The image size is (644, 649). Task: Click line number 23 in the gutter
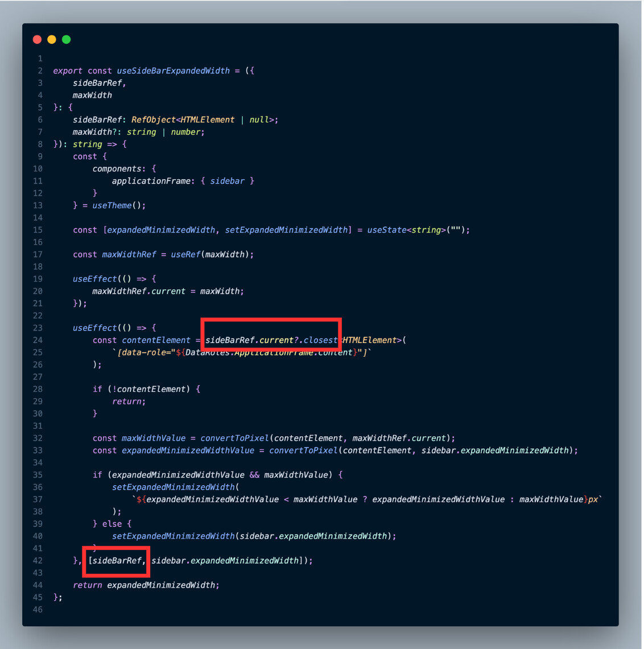[x=38, y=328]
